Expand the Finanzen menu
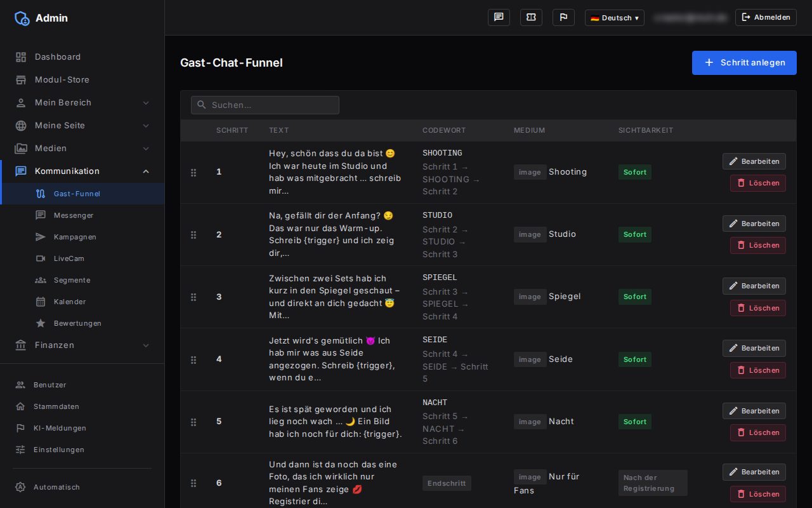This screenshot has width=812, height=508. [x=82, y=345]
